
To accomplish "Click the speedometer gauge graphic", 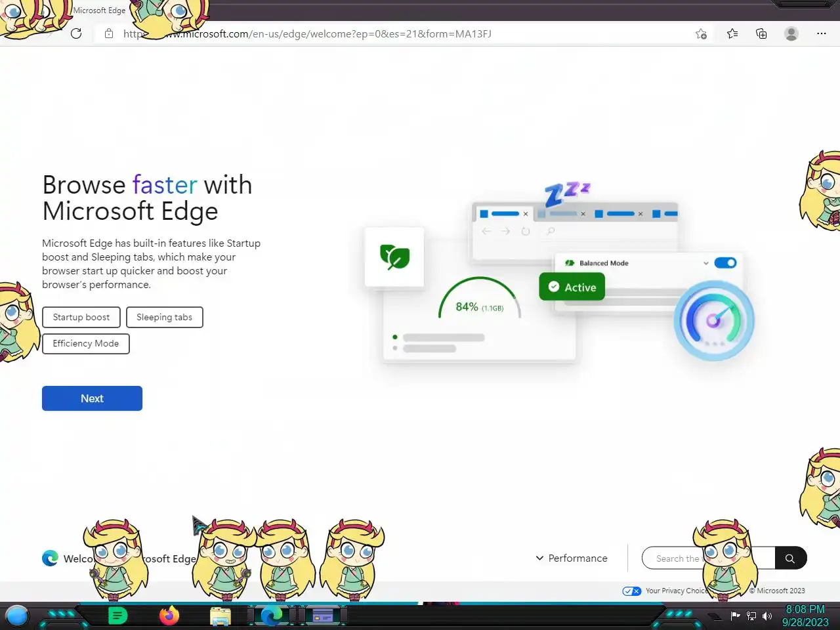I will tap(714, 320).
